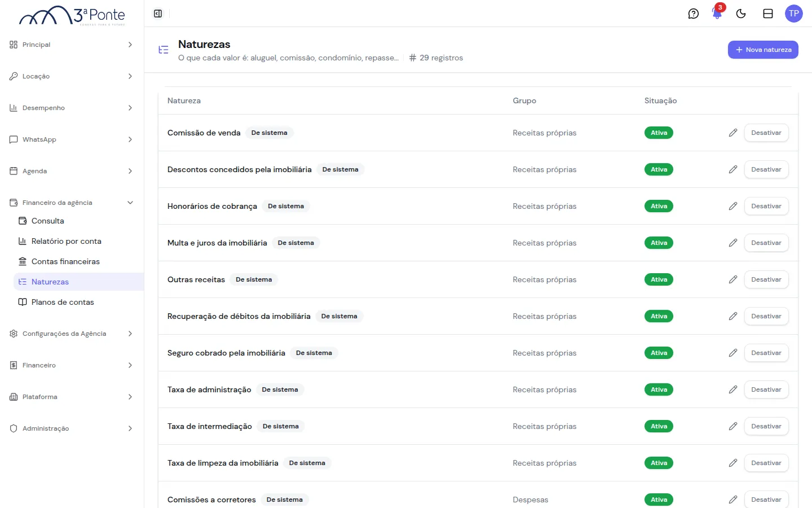Desativar Multa e juros da imobiliária
812x508 pixels.
pyautogui.click(x=766, y=243)
